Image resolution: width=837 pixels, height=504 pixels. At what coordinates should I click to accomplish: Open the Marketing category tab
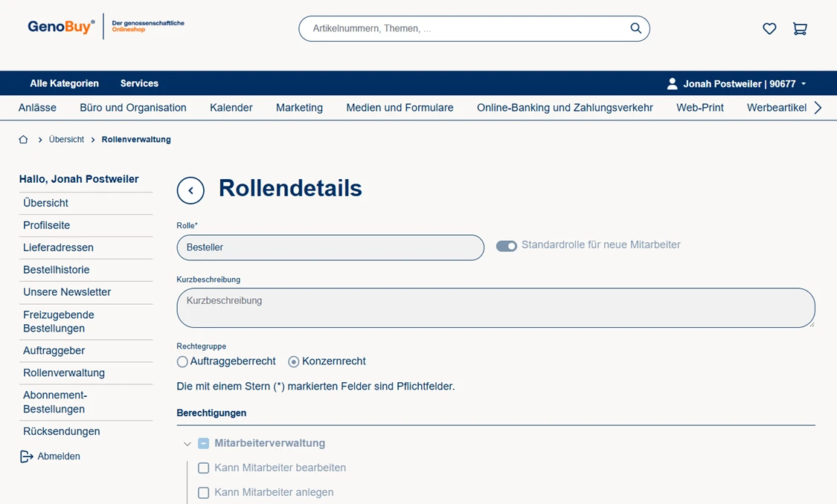[x=299, y=108]
